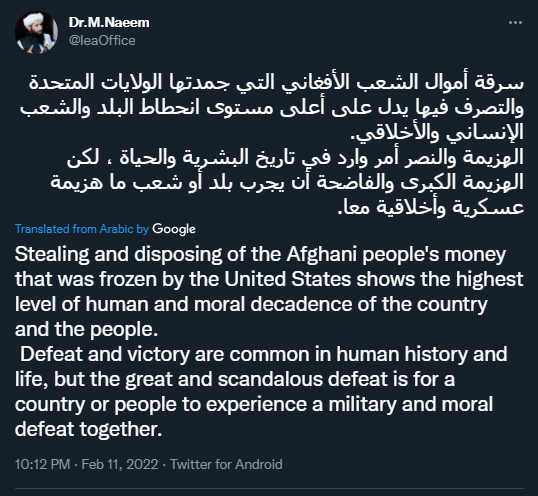Open the Dr.M.Naeem display name link
538x496 pixels.
coord(109,23)
